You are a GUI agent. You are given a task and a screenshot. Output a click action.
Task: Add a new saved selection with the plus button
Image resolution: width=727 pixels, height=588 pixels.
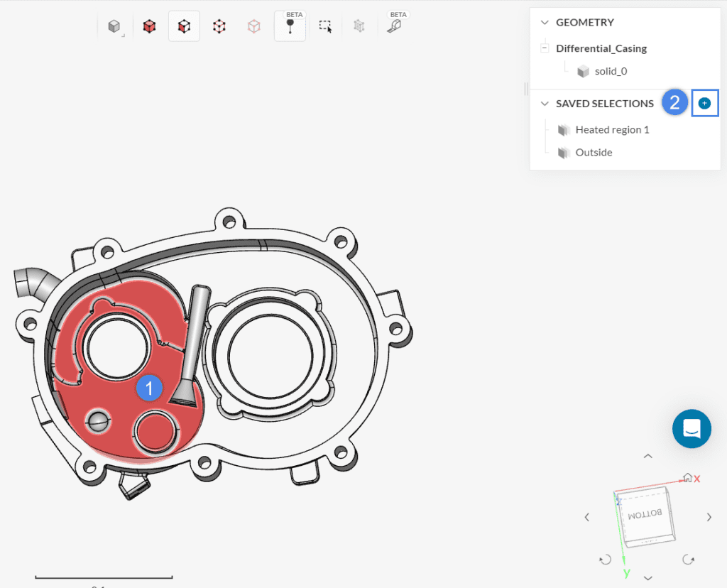[x=705, y=103]
